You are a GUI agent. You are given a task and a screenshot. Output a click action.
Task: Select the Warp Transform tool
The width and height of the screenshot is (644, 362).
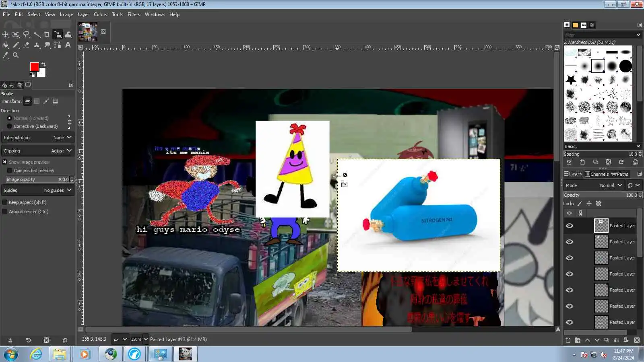tap(68, 35)
